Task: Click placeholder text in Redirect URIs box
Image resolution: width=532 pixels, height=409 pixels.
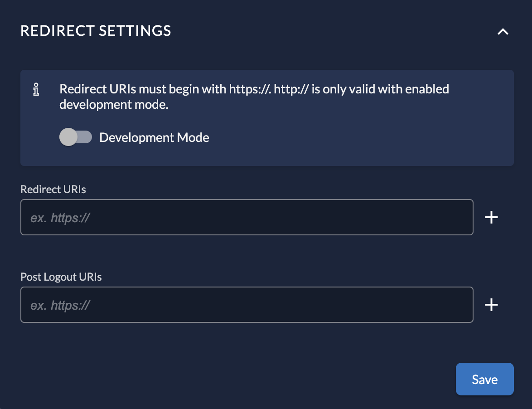Action: pos(60,218)
